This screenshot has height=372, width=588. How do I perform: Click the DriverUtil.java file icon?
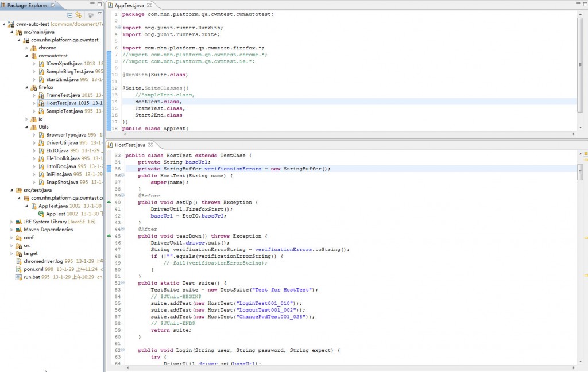(x=41, y=142)
